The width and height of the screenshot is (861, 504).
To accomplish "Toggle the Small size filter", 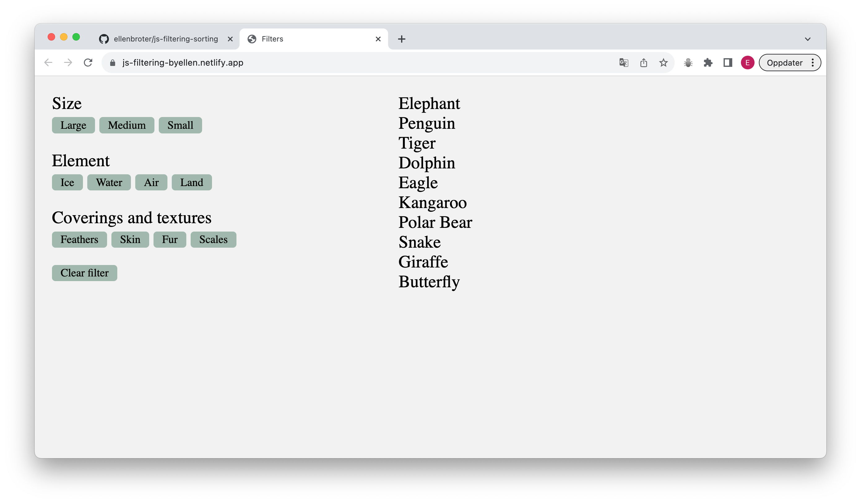I will coord(180,125).
